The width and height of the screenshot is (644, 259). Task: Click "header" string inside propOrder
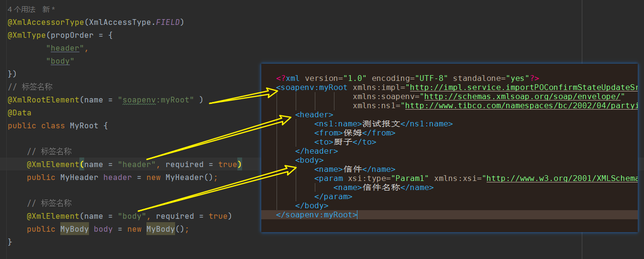[x=65, y=48]
